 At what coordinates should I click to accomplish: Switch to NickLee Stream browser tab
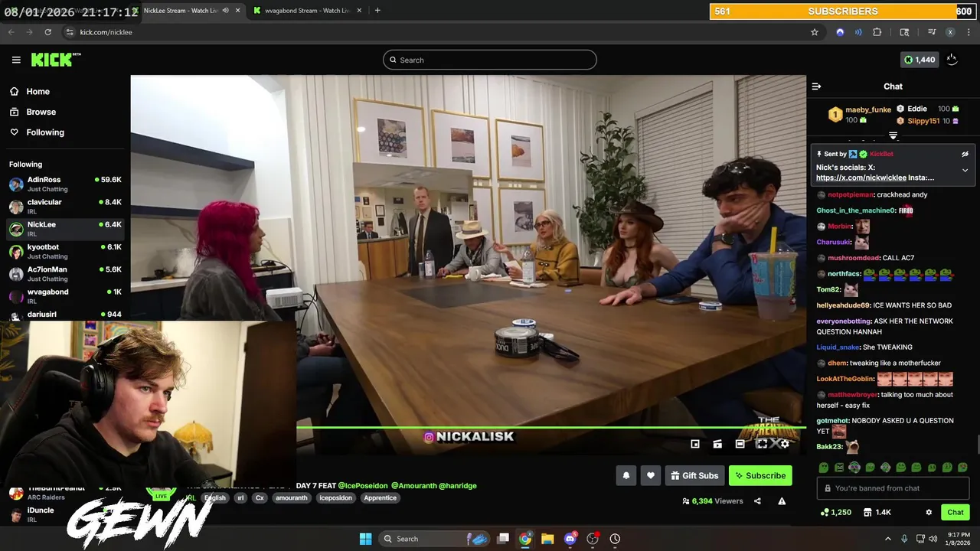coord(180,11)
